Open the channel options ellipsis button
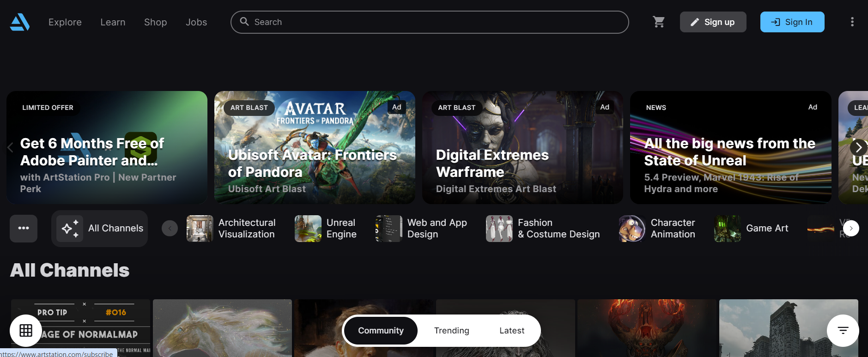 pyautogui.click(x=24, y=228)
